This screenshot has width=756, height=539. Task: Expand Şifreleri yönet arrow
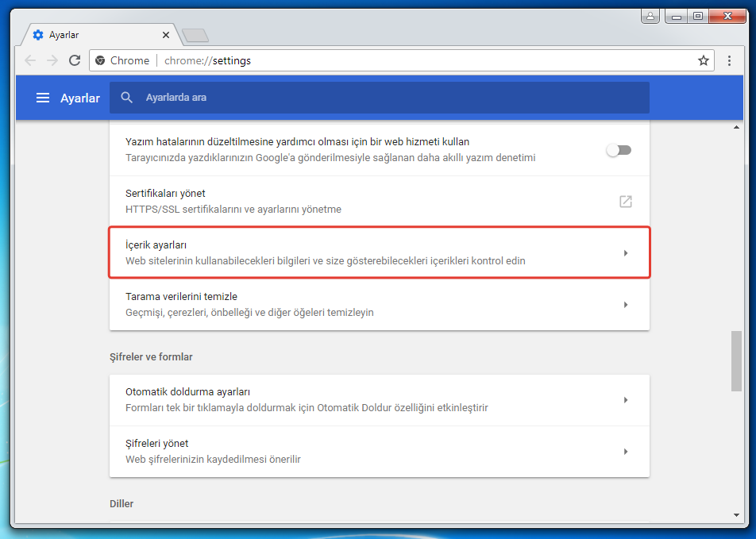[626, 452]
